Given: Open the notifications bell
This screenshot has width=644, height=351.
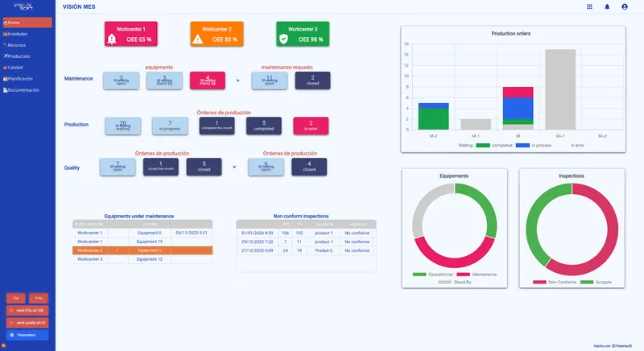Looking at the screenshot, I should click(x=607, y=6).
